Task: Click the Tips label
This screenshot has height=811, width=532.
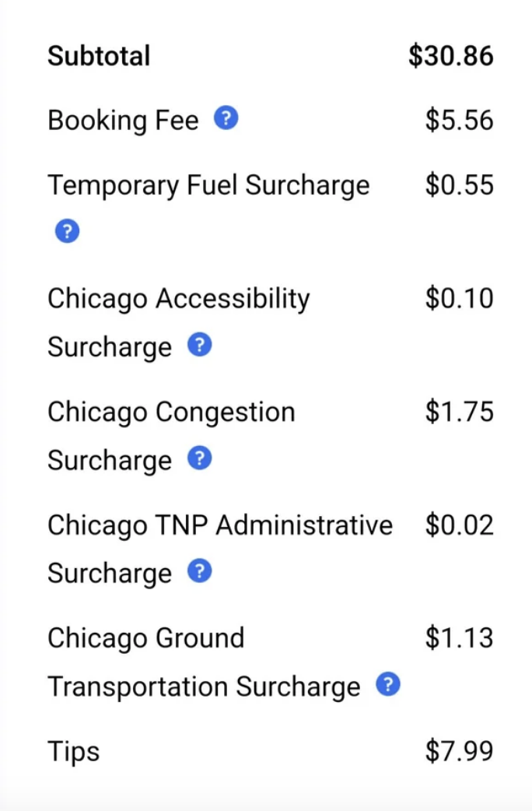Action: pyautogui.click(x=74, y=752)
